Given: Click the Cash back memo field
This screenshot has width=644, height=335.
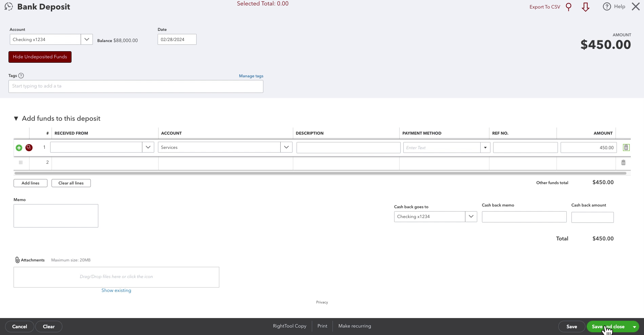Looking at the screenshot, I should click(524, 217).
